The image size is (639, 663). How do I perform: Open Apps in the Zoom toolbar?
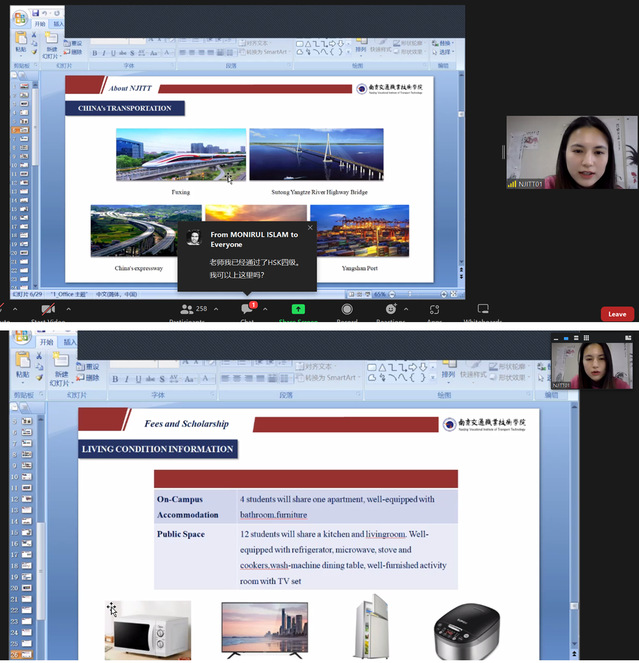434,311
